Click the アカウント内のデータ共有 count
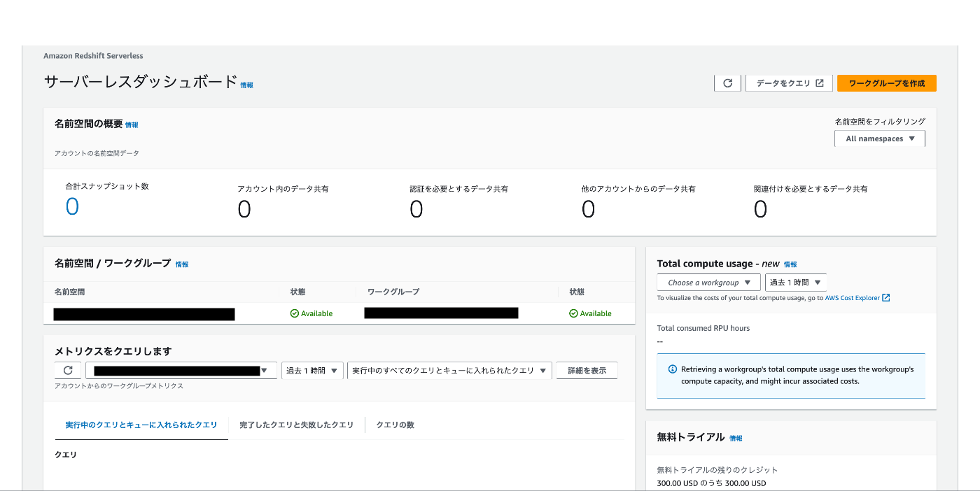Image resolution: width=980 pixels, height=491 pixels. (244, 209)
